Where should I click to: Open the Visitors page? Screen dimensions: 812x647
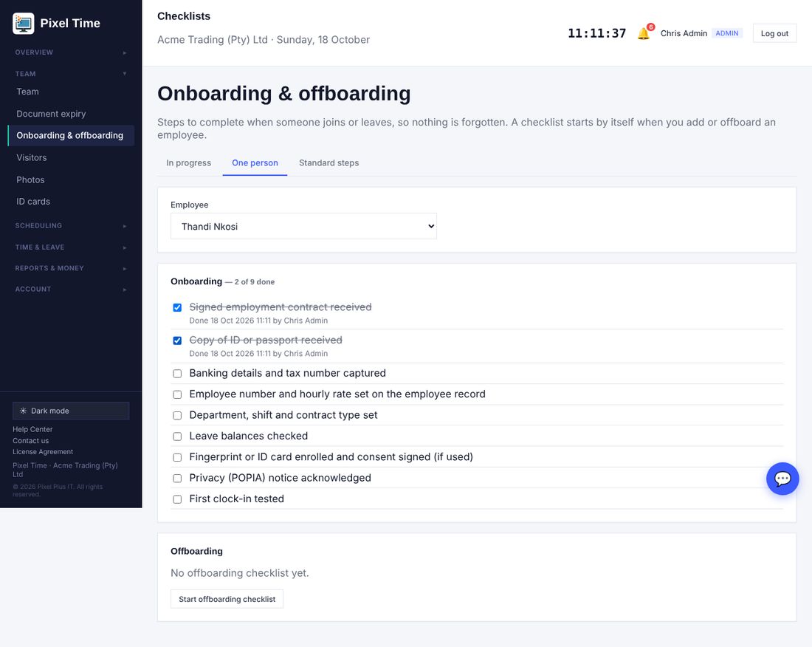(71, 157)
